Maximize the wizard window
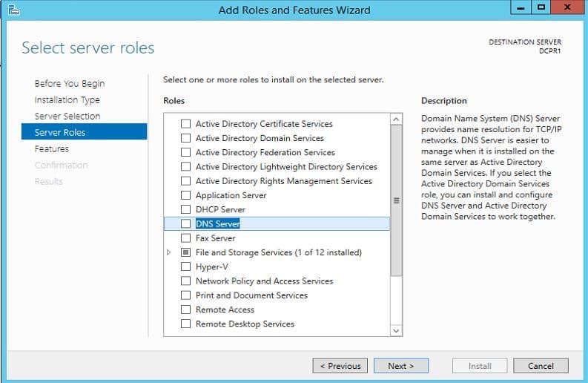The image size is (588, 383). point(541,7)
